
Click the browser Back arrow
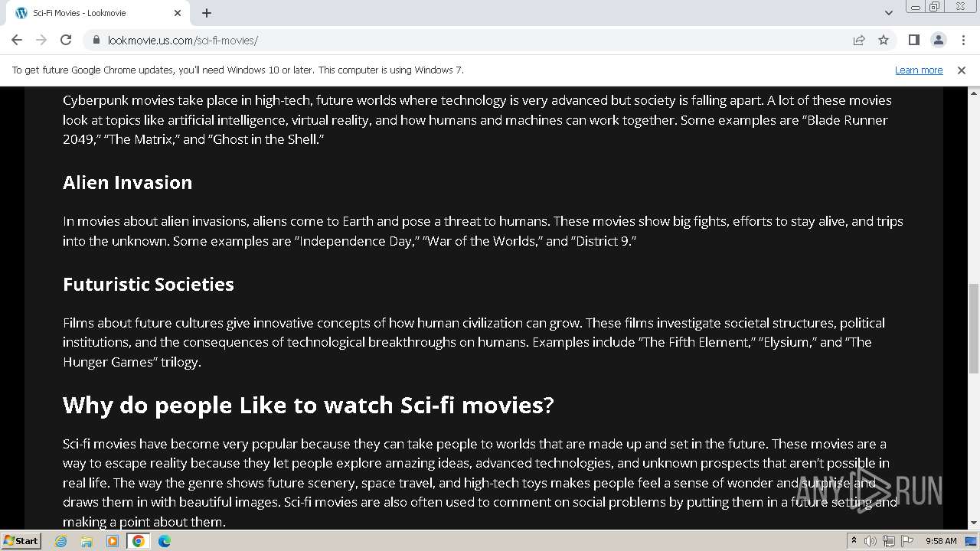17,40
